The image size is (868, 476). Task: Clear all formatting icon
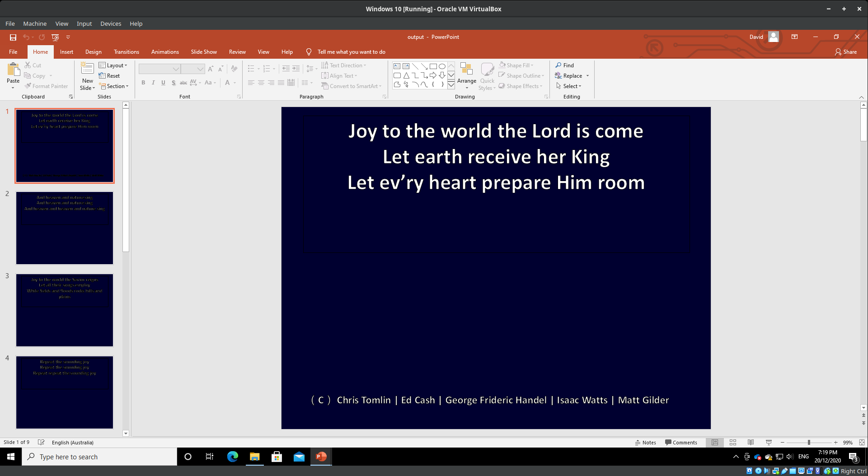pyautogui.click(x=234, y=69)
